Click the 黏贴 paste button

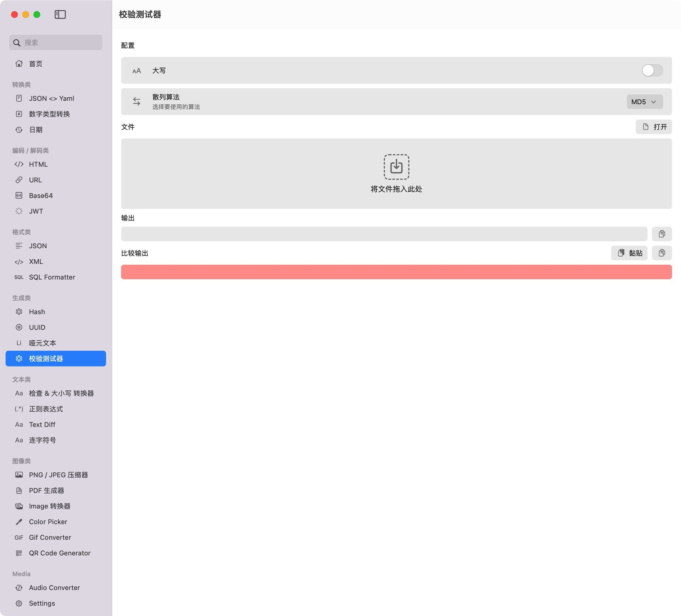(x=629, y=253)
